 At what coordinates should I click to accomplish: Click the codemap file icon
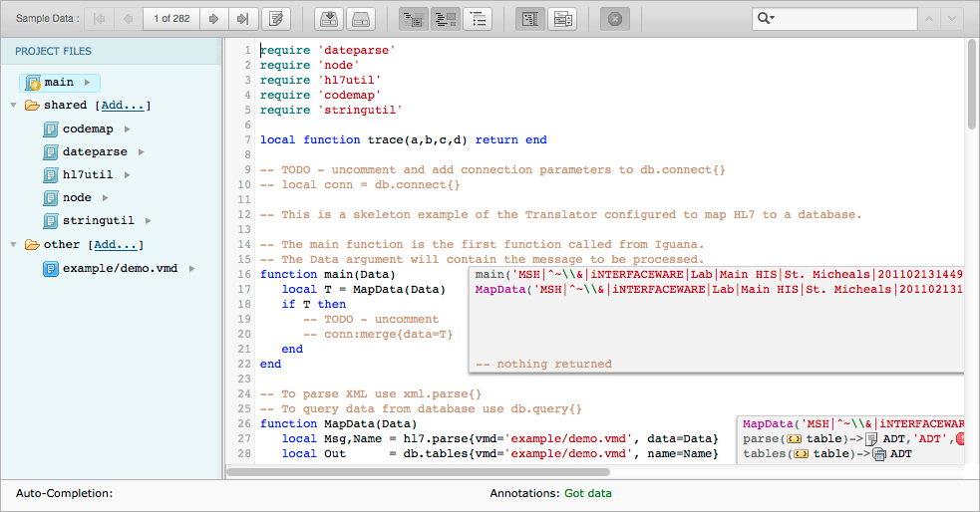tap(51, 129)
